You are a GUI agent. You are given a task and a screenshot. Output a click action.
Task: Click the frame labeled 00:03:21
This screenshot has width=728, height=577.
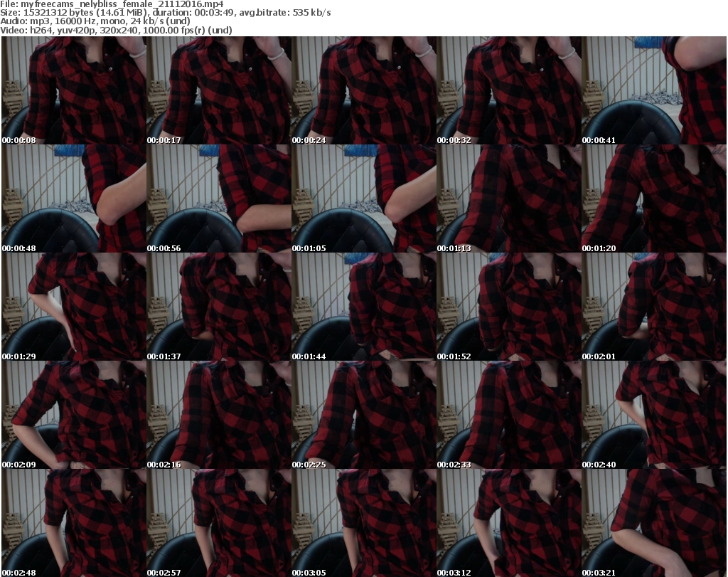(654, 523)
